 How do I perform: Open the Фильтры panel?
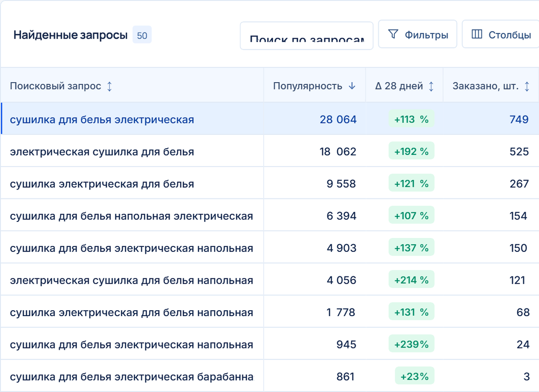418,34
